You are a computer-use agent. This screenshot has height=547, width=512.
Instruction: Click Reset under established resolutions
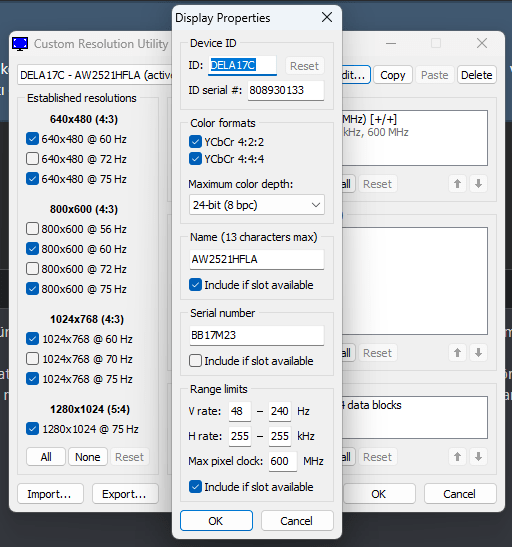[129, 457]
